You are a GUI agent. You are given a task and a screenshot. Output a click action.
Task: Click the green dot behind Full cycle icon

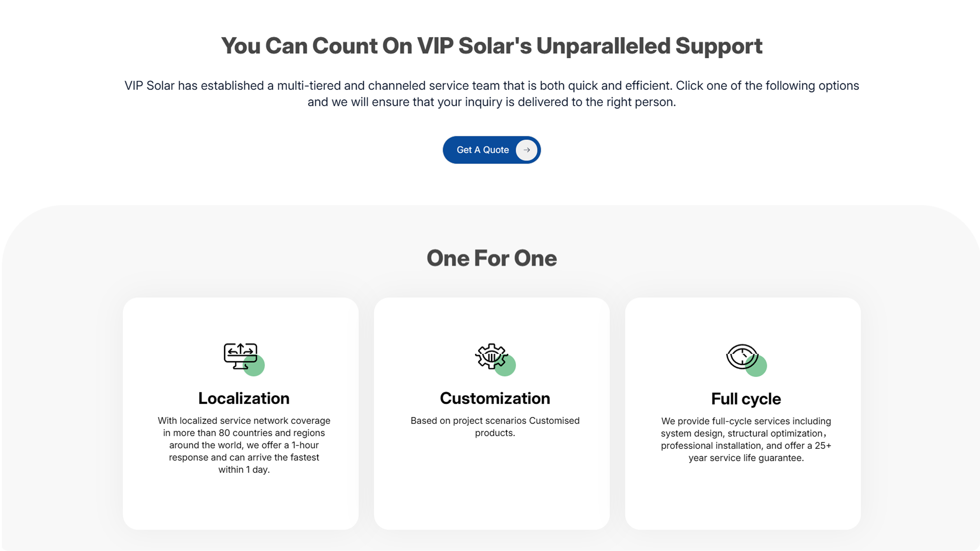click(759, 370)
